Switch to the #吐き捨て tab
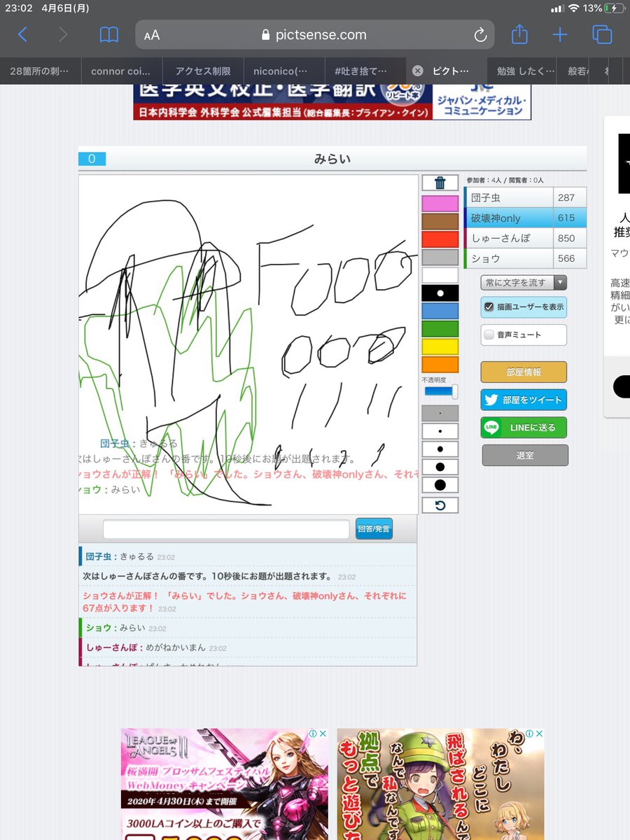This screenshot has width=630, height=840. [365, 71]
